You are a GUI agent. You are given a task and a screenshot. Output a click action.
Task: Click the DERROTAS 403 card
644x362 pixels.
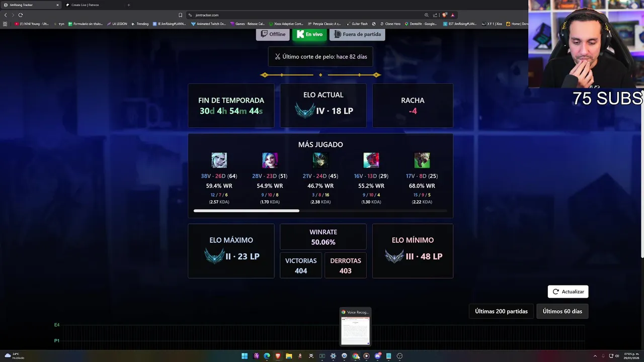pos(345,265)
